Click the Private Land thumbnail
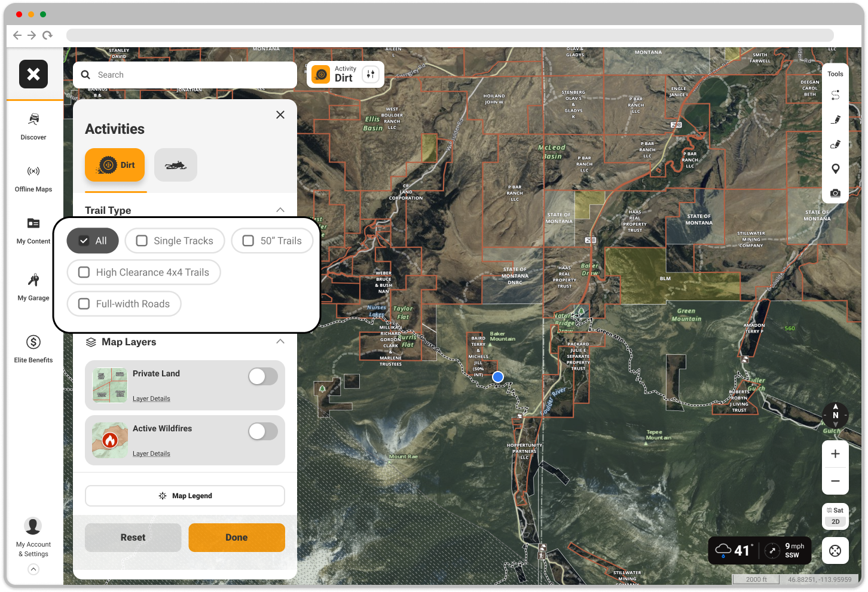The height and width of the screenshot is (592, 868). coord(110,385)
